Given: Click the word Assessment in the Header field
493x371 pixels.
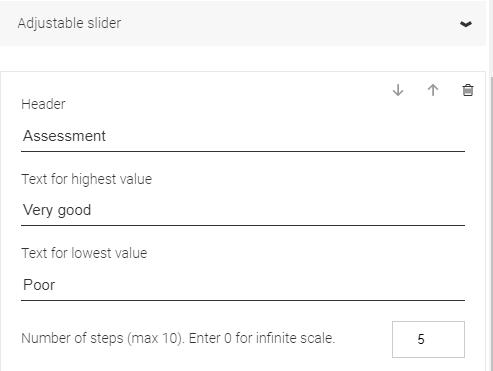Looking at the screenshot, I should (64, 136).
